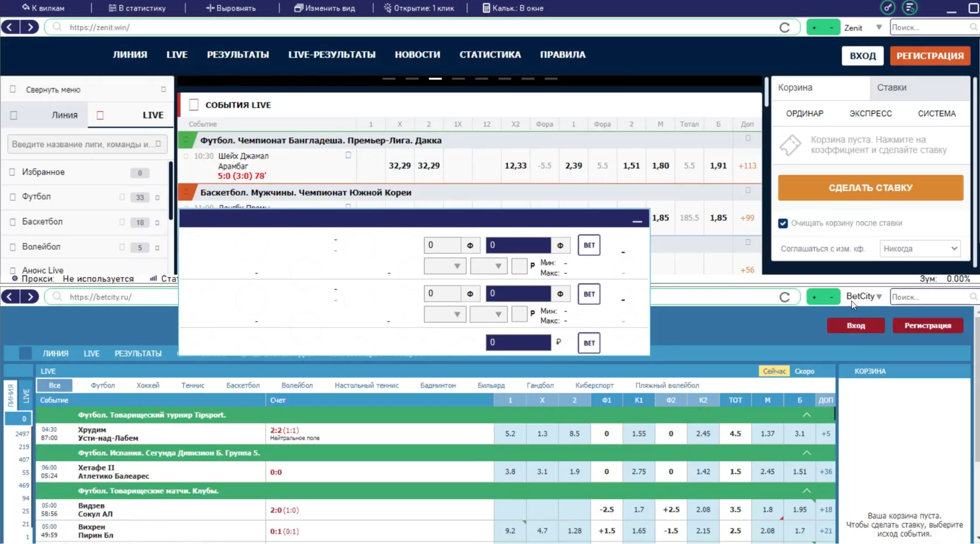This screenshot has width=980, height=544.
Task: Click the forward arrow in BetCity browser pane
Action: 30,297
